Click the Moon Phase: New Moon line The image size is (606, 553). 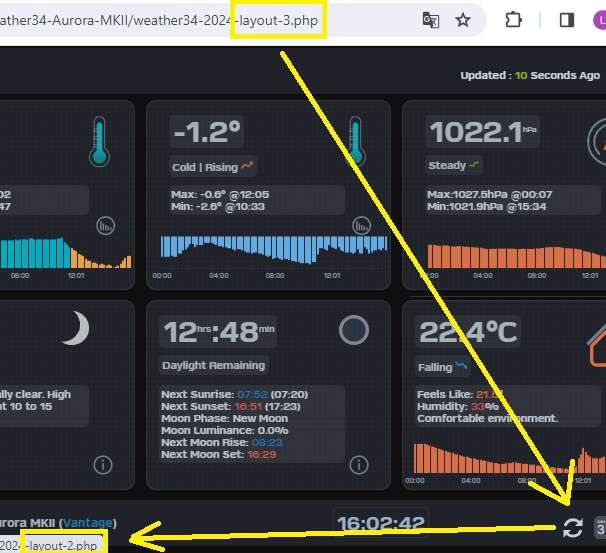(225, 419)
